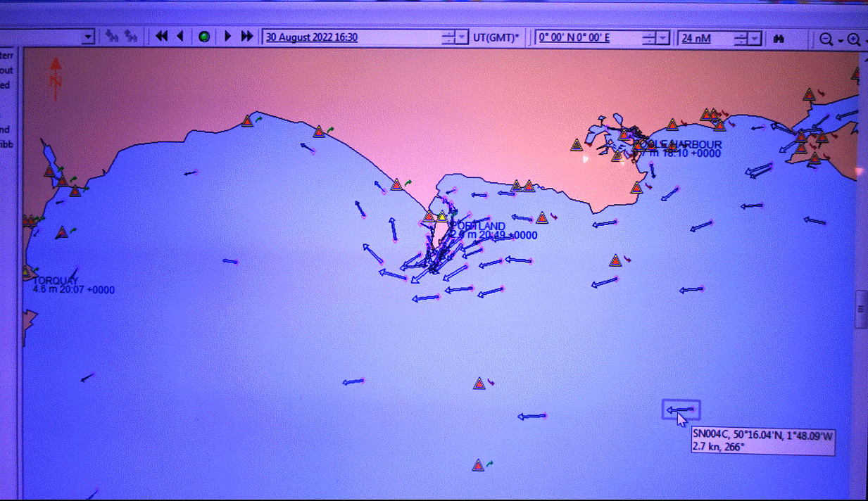Click the vertical scrollbar handle at right edge

pos(861,309)
